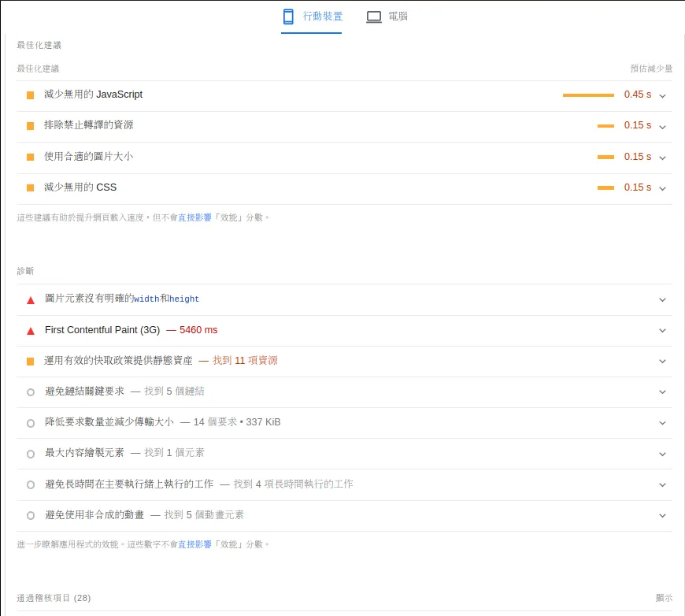The width and height of the screenshot is (685, 616).
Task: Open 直接影響 link under 診斷 list
Action: (x=194, y=544)
